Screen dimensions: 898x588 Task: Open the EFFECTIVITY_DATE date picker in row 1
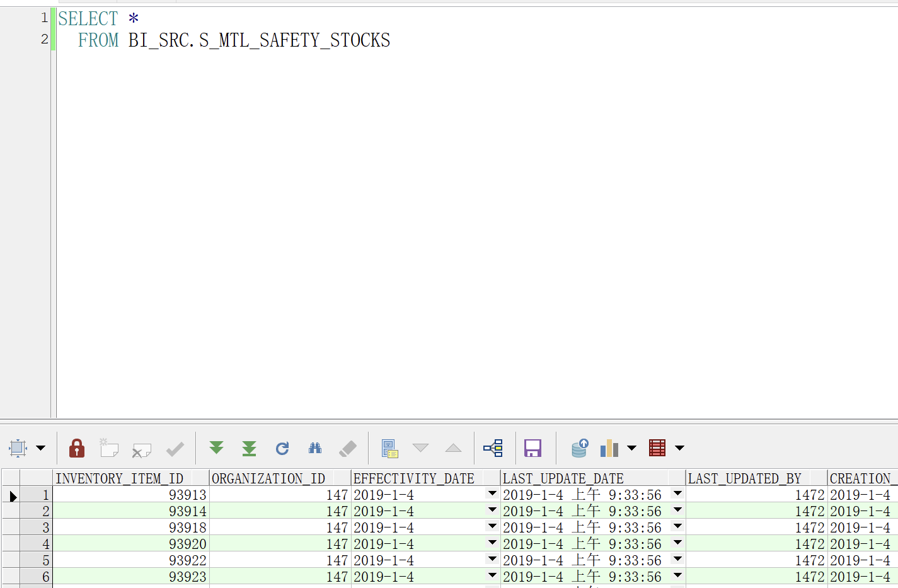492,494
